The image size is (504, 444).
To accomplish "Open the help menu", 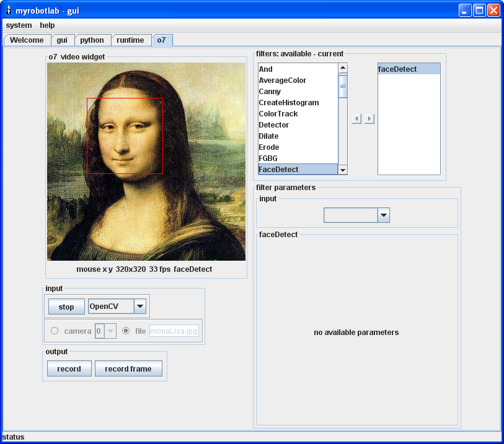I will (x=47, y=25).
